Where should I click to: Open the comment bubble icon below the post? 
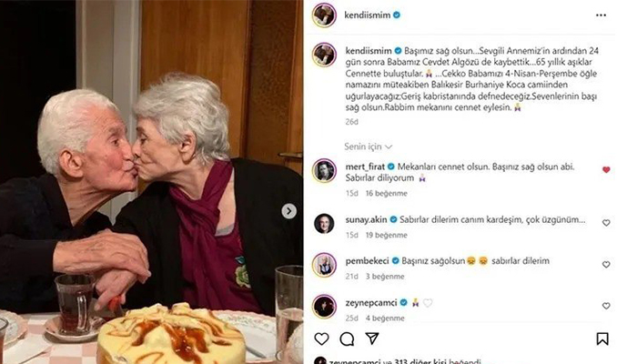(347, 339)
